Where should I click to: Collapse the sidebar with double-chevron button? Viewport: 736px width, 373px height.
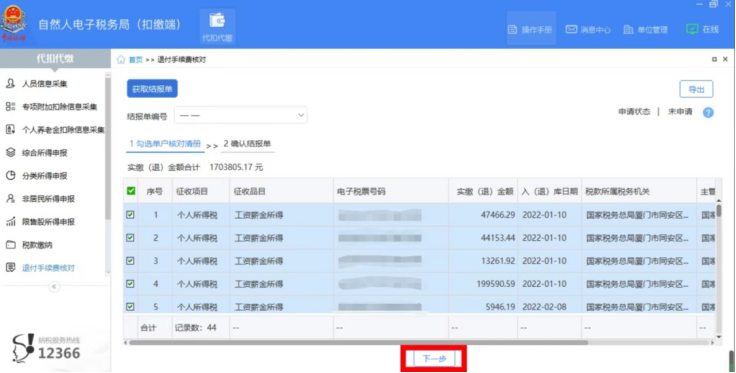tap(54, 286)
